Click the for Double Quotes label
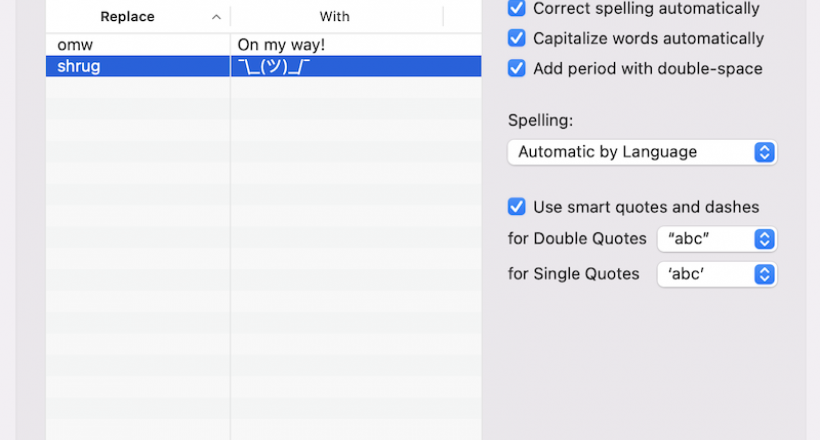 [577, 240]
